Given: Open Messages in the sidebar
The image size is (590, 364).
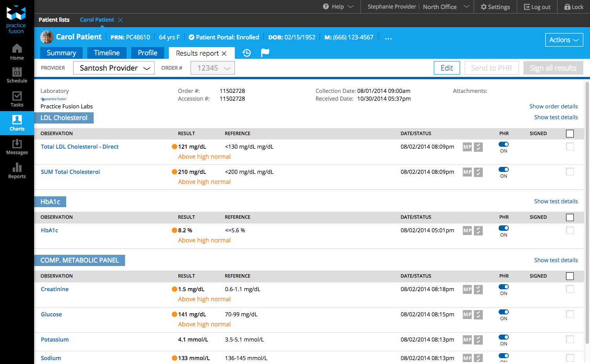Looking at the screenshot, I should [x=17, y=147].
